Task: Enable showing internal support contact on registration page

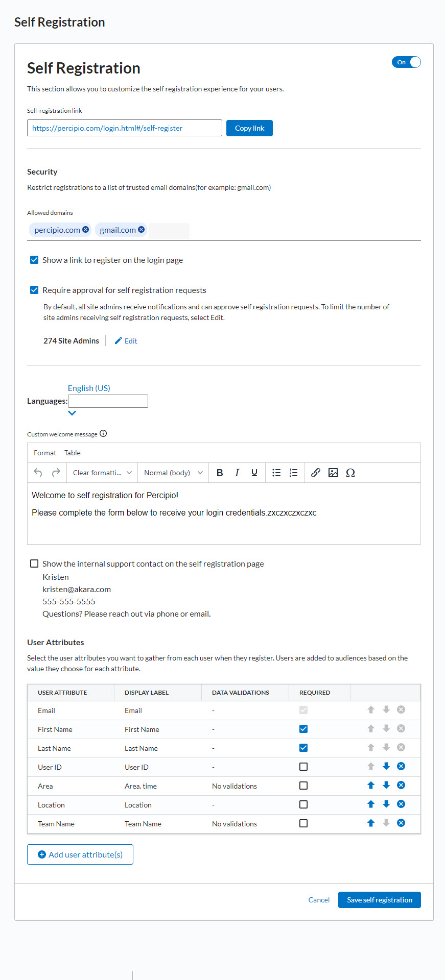Action: click(x=34, y=563)
